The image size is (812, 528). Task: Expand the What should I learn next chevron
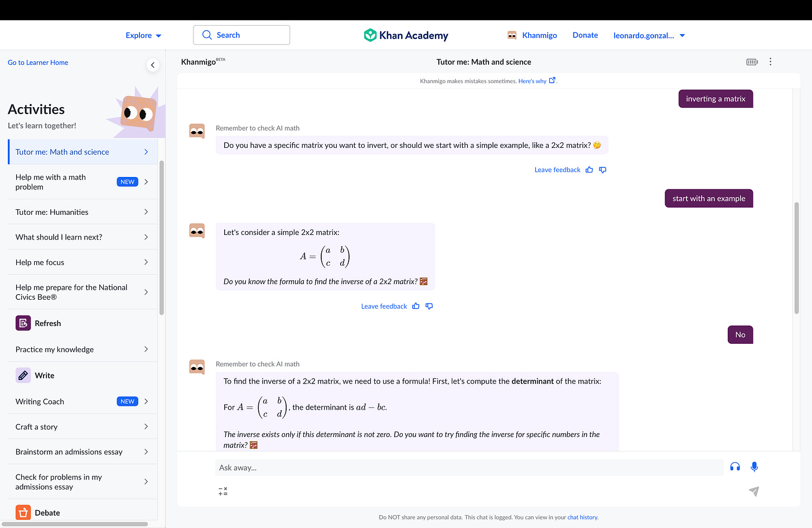(146, 237)
